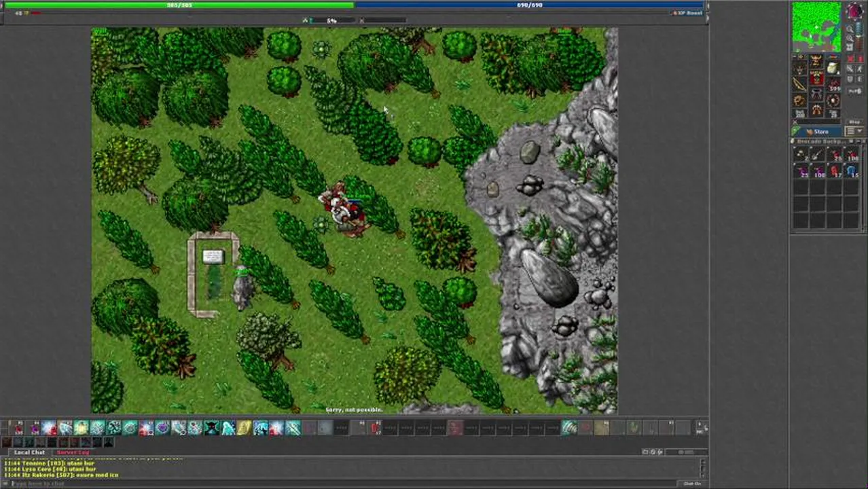Switch to the Server Log tab
This screenshot has width=868, height=489.
(73, 452)
